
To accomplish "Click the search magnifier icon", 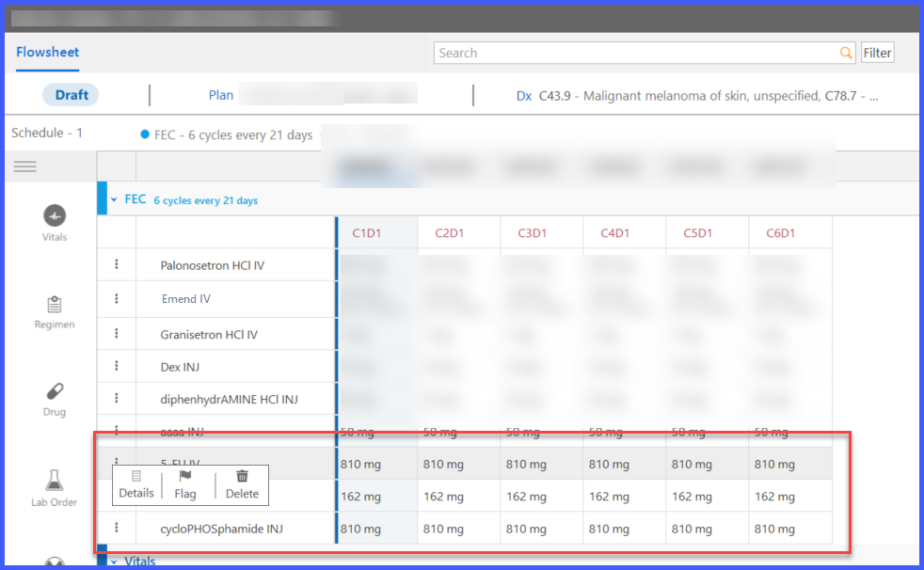I will point(846,53).
